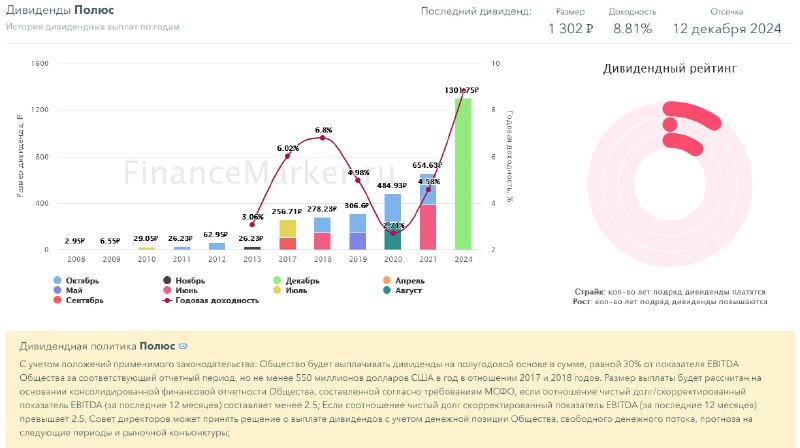This screenshot has width=800, height=448.
Task: Click the 29.05₽ label for 2010
Action: click(x=146, y=238)
